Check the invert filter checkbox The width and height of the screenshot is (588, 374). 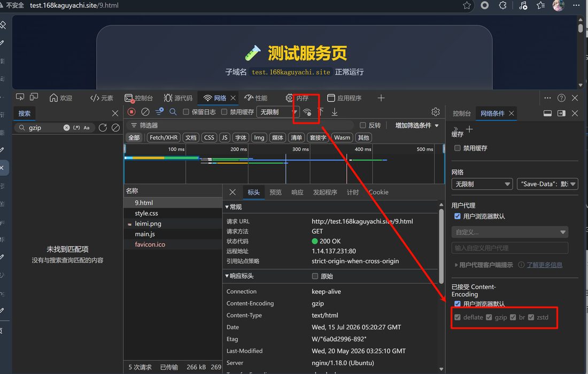tap(362, 125)
